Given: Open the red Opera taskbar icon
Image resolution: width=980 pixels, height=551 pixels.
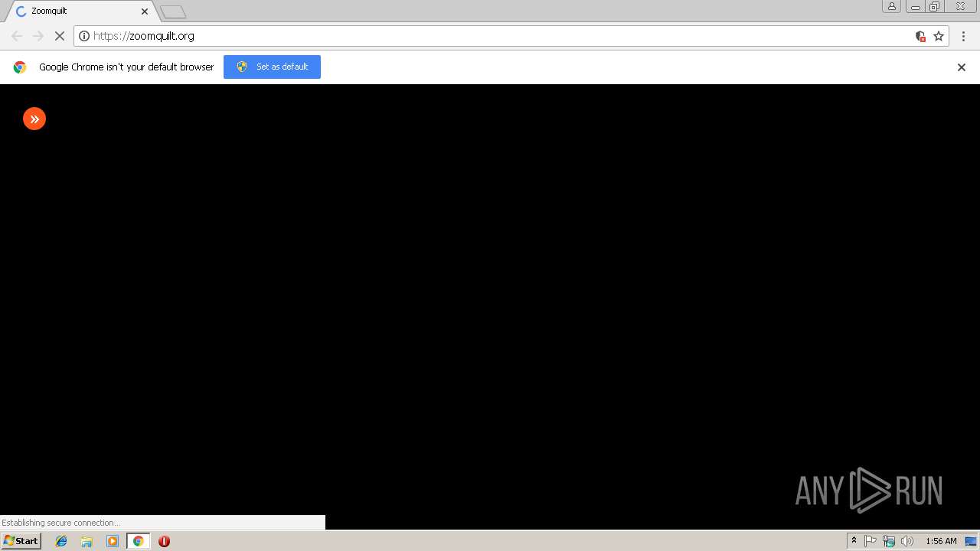Looking at the screenshot, I should point(164,541).
